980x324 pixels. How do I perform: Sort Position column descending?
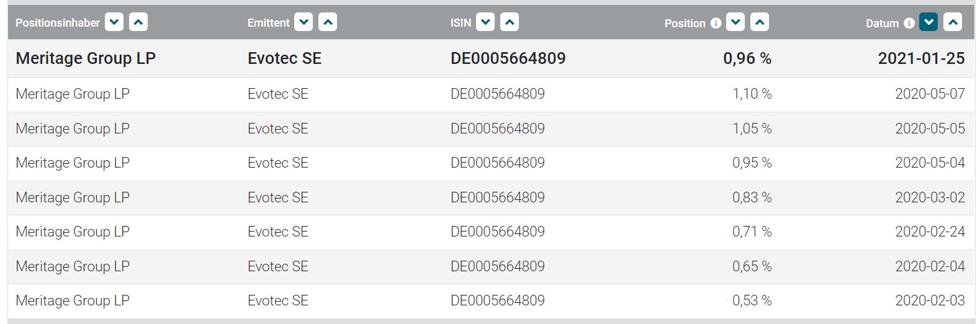coord(735,23)
